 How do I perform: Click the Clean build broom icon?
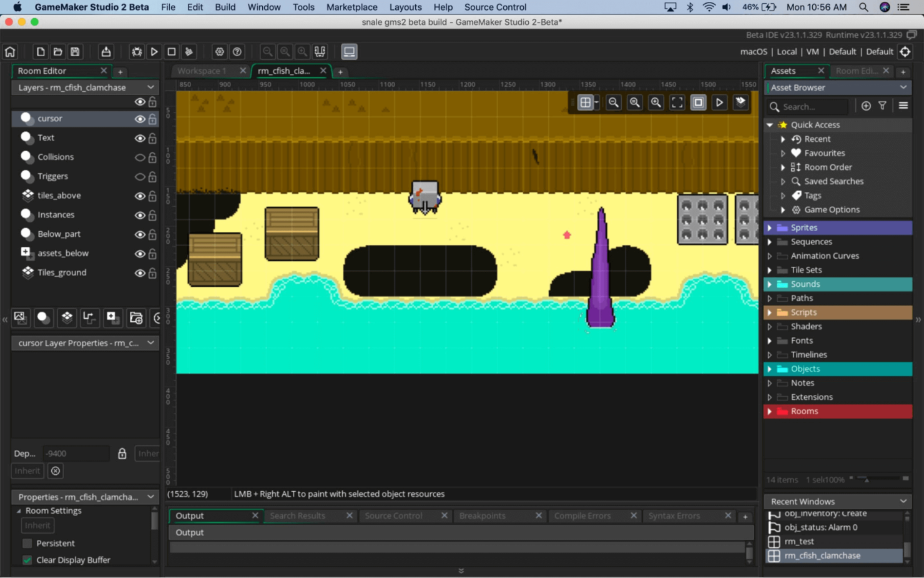[x=188, y=51]
